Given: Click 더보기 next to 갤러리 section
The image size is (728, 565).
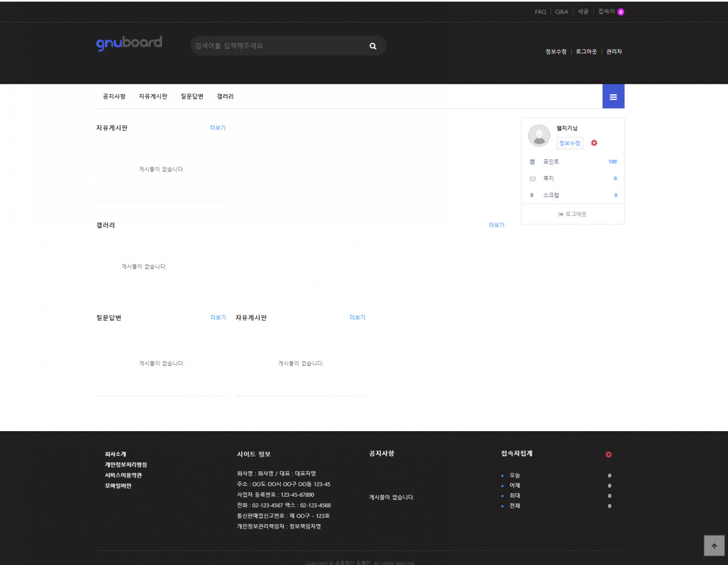Looking at the screenshot, I should pyautogui.click(x=496, y=225).
